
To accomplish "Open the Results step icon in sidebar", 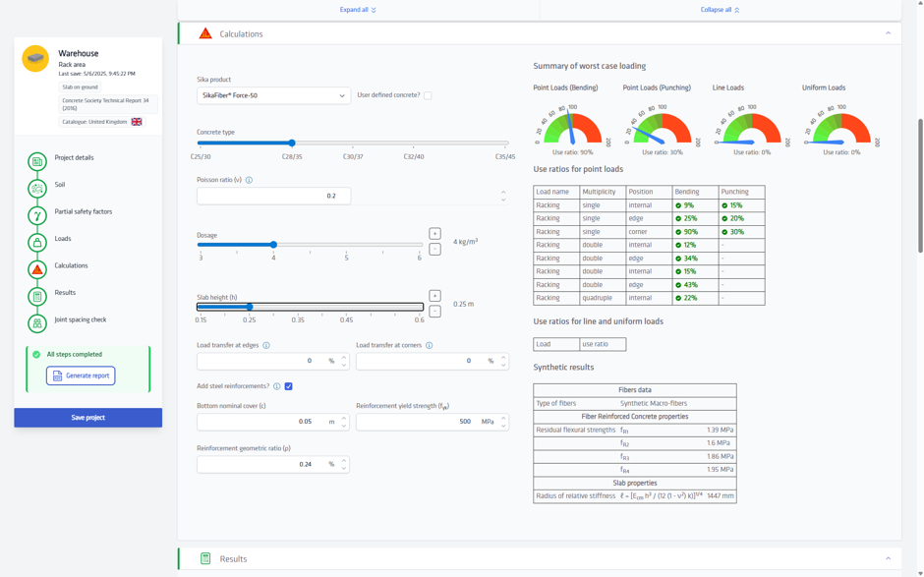I will (x=37, y=297).
